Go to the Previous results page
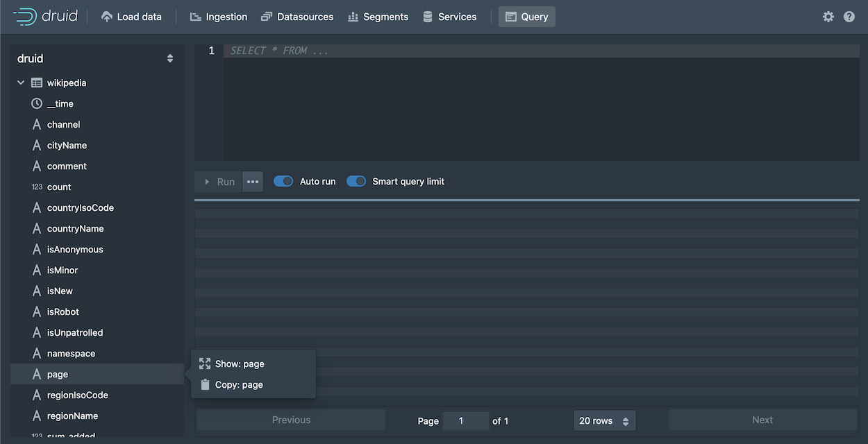This screenshot has height=444, width=868. point(291,420)
